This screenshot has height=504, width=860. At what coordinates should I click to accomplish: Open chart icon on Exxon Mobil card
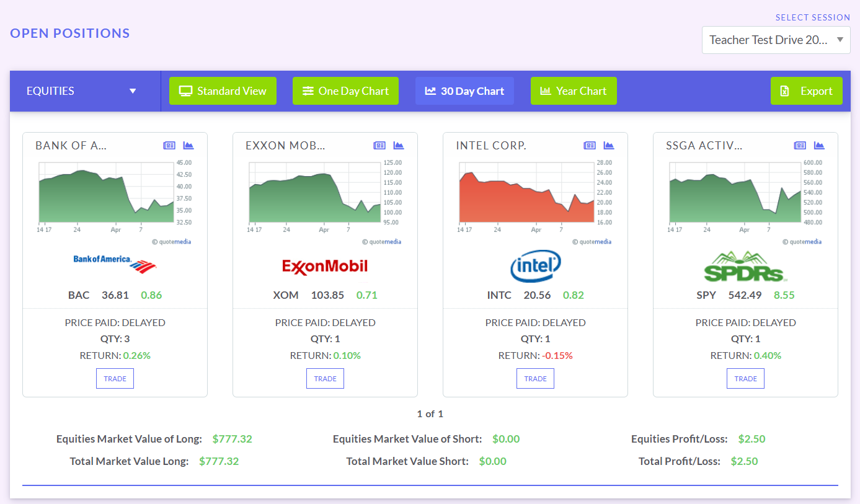click(399, 146)
